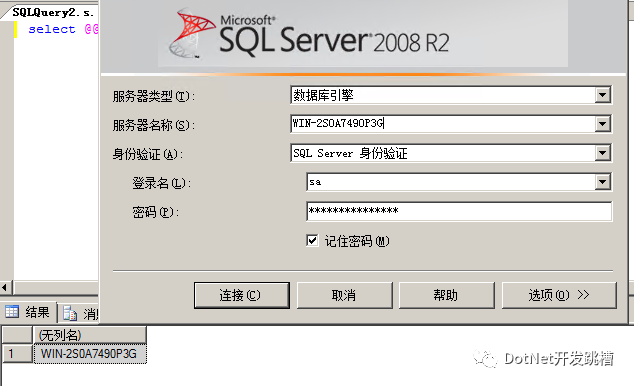Toggle the Remember password (记住密码) checkbox

[312, 240]
